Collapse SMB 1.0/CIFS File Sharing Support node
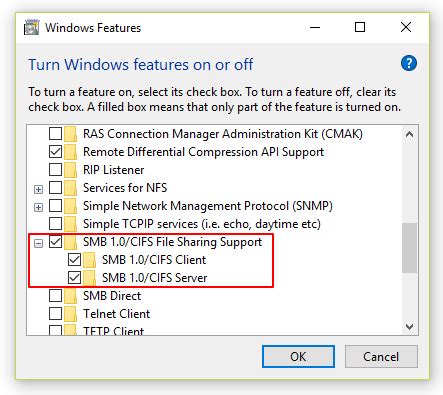The width and height of the screenshot is (443, 395). (x=38, y=243)
